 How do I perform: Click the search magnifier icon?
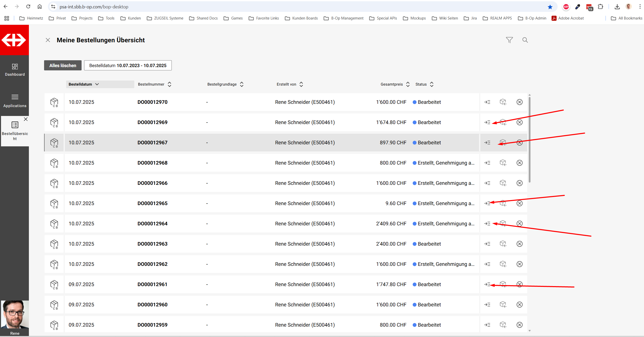[x=525, y=40]
